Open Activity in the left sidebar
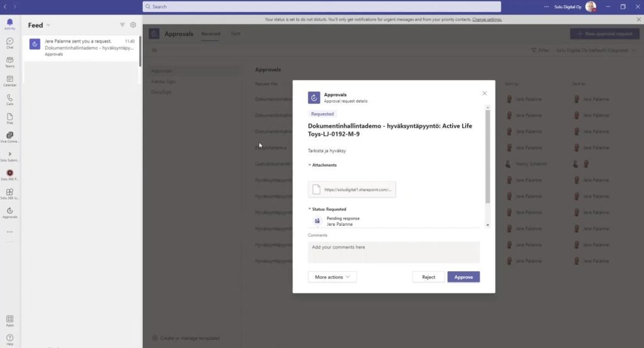 [9, 24]
